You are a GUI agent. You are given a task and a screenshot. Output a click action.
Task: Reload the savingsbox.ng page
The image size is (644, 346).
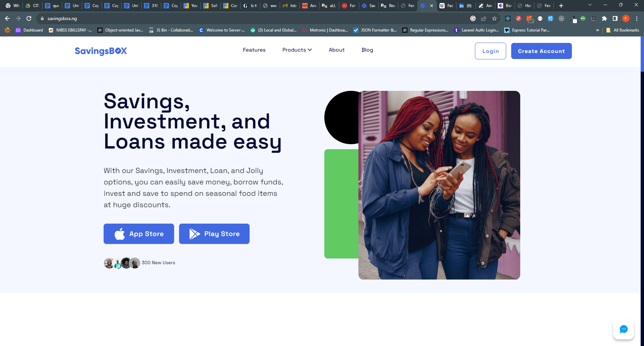pyautogui.click(x=29, y=18)
